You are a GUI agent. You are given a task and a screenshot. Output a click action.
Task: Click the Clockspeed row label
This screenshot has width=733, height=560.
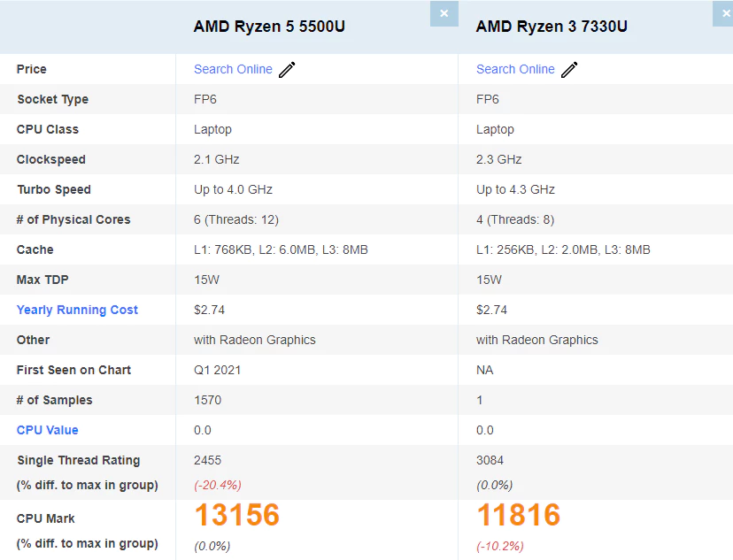tap(51, 160)
